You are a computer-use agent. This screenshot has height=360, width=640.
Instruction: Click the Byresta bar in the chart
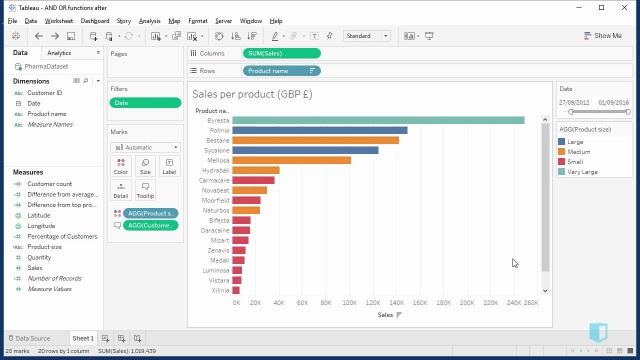click(378, 120)
